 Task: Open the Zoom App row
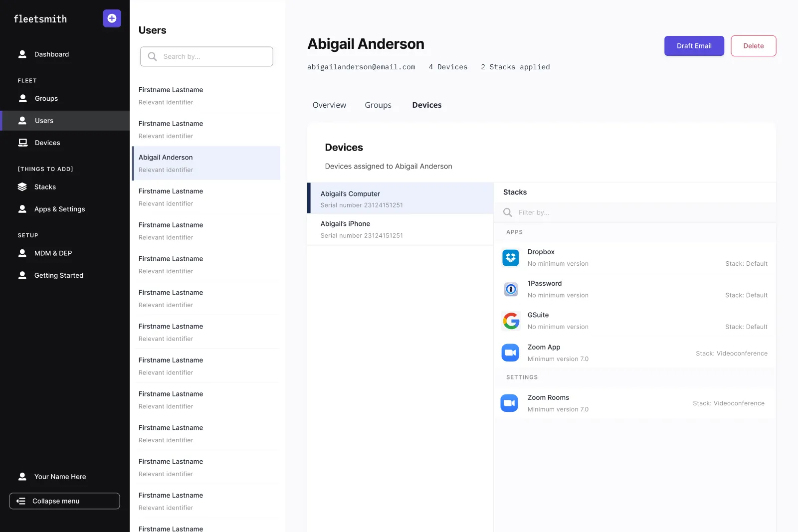pyautogui.click(x=635, y=353)
